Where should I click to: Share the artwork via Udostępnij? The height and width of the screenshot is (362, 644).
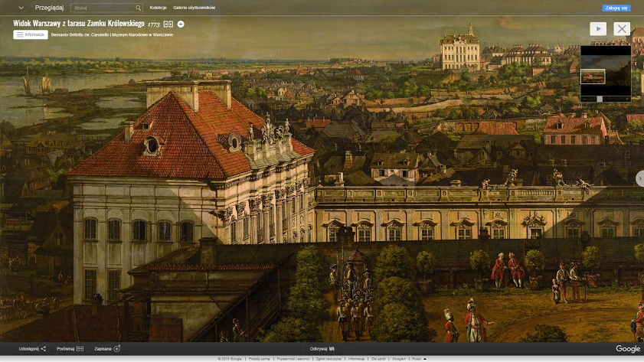pyautogui.click(x=32, y=349)
